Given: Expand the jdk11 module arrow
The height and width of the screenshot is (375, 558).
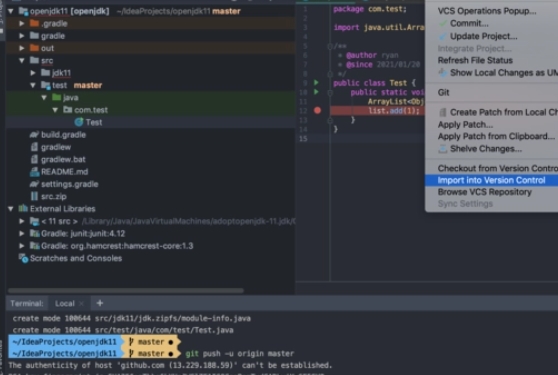Looking at the screenshot, I should (x=33, y=73).
